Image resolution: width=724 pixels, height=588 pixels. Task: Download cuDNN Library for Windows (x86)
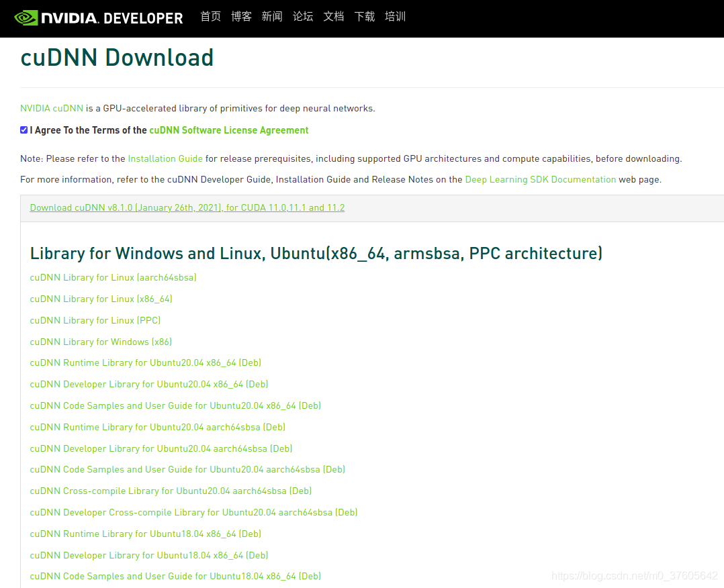coord(101,342)
